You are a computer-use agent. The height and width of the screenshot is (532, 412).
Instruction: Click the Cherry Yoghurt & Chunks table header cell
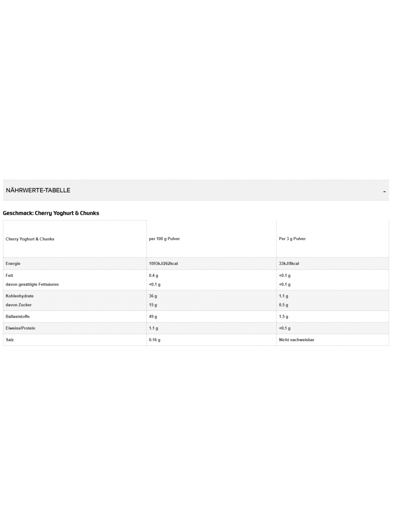(x=30, y=239)
